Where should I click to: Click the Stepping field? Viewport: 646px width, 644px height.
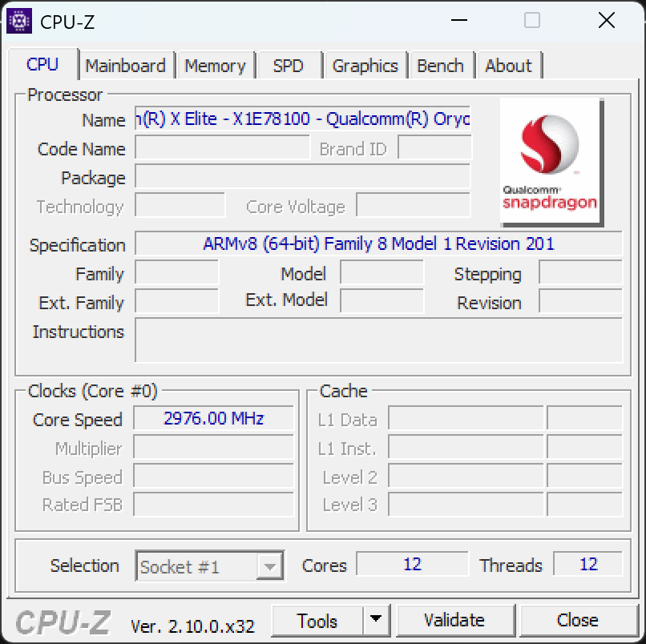(x=580, y=272)
